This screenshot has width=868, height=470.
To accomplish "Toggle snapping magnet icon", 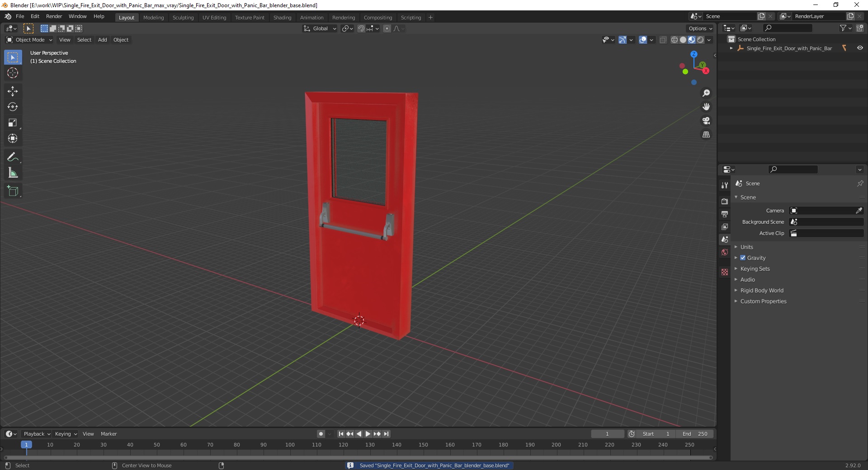I will coord(361,28).
